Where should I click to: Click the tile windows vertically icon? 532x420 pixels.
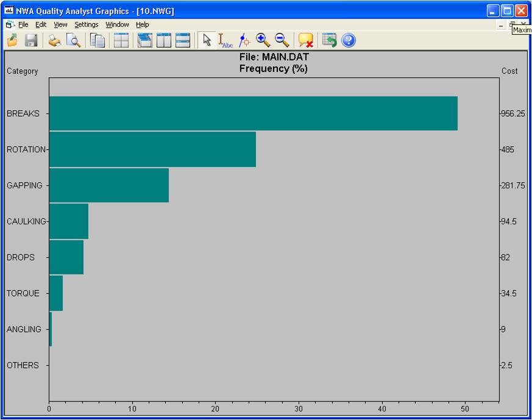[x=164, y=40]
